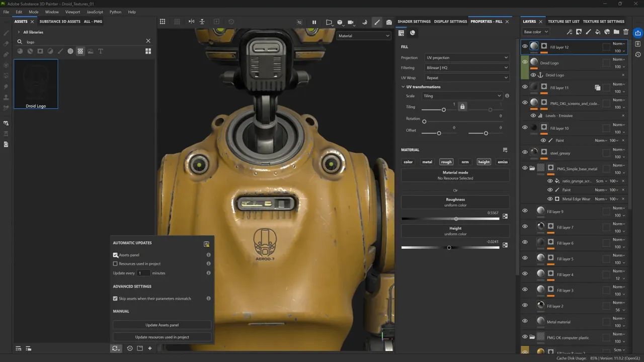Toggle the symmetry icon in viewport toolbar
Screen dimensions: 644x362
191,22
